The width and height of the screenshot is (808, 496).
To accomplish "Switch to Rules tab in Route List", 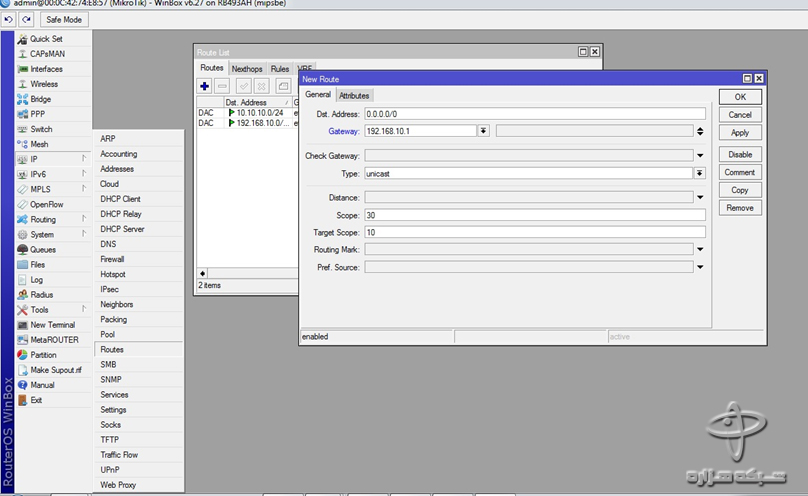I will point(280,69).
